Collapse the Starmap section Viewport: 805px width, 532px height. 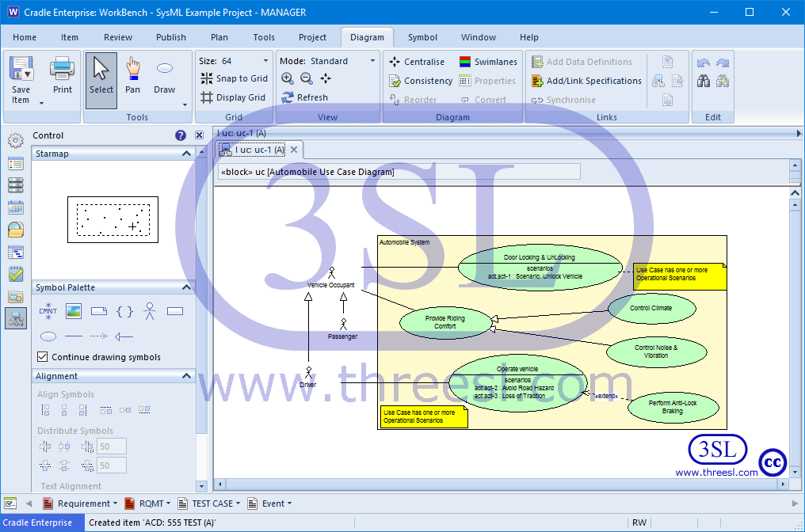[186, 154]
